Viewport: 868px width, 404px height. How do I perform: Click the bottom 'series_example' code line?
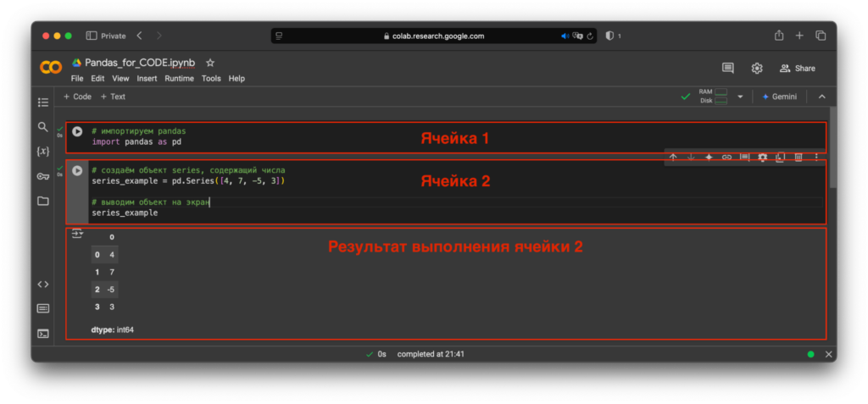(125, 213)
